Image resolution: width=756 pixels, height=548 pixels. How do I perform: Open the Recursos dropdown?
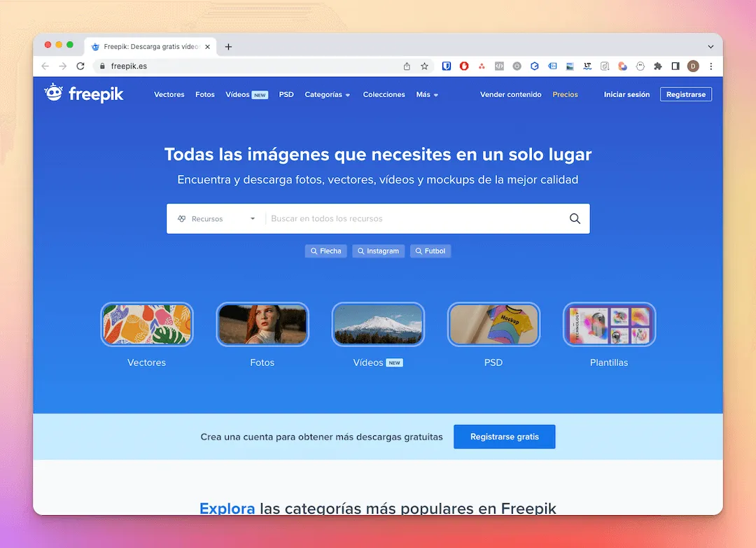(216, 219)
